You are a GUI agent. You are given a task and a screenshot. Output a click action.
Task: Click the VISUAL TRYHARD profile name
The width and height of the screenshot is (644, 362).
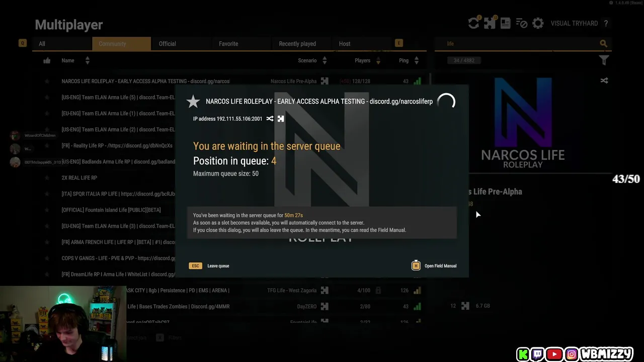pos(574,23)
